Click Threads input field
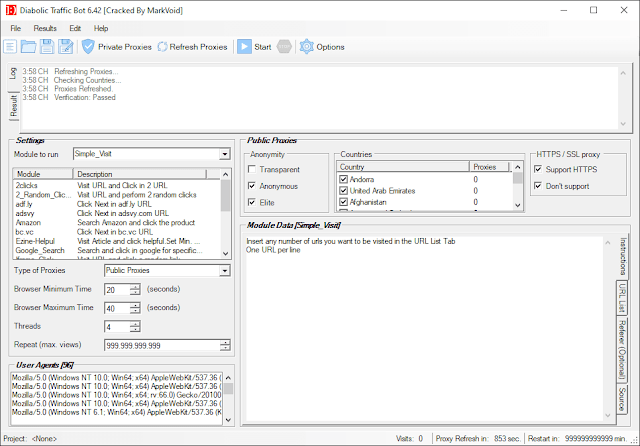 tap(118, 327)
